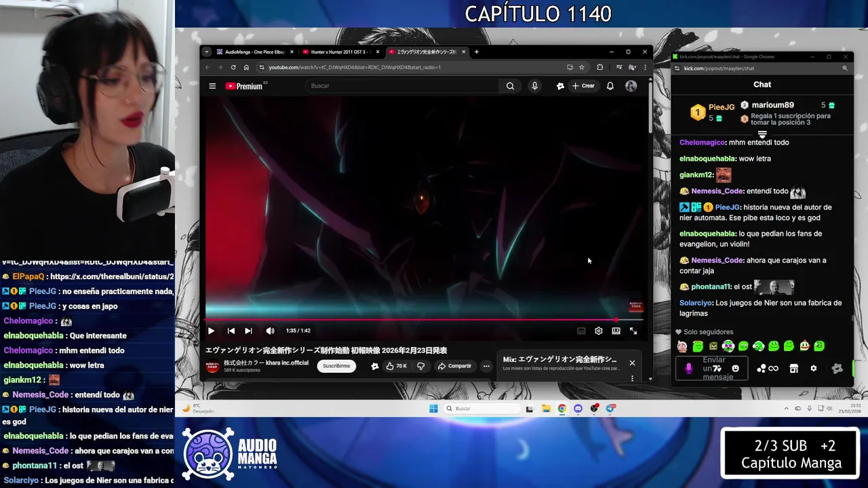Click the Crear button on YouTube
The height and width of the screenshot is (488, 868).
tap(583, 86)
